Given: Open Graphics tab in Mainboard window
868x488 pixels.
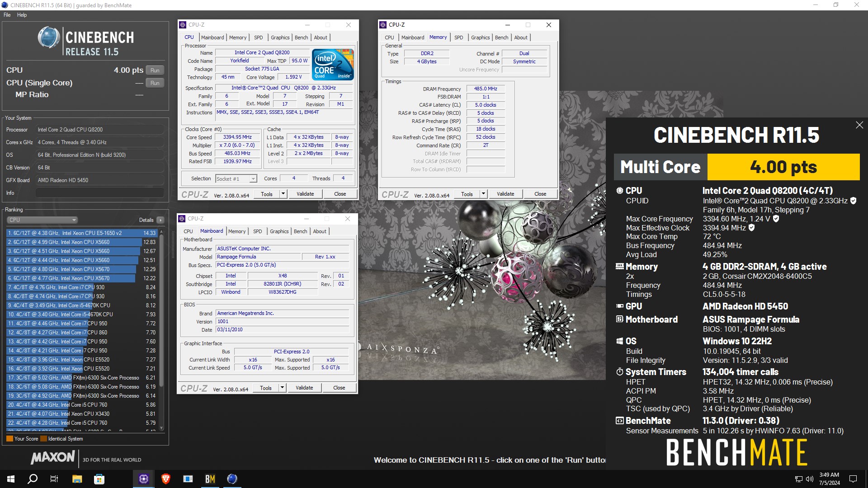Looking at the screenshot, I should pyautogui.click(x=279, y=231).
